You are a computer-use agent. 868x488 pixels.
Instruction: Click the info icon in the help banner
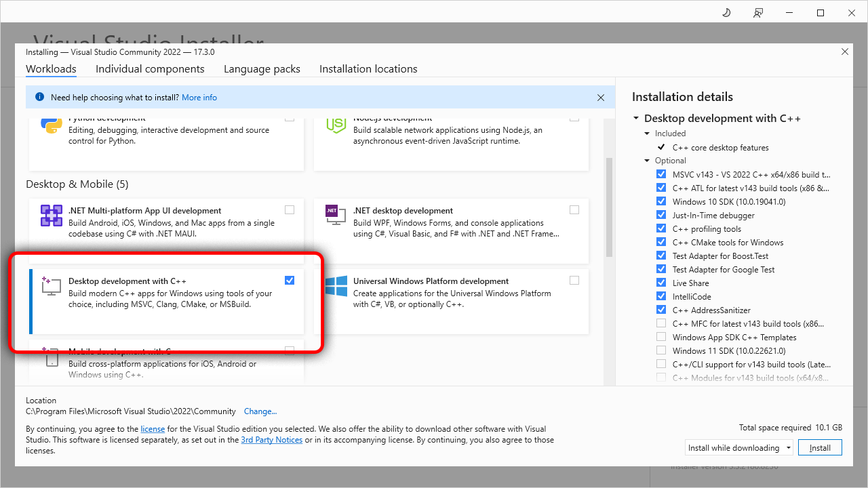39,98
